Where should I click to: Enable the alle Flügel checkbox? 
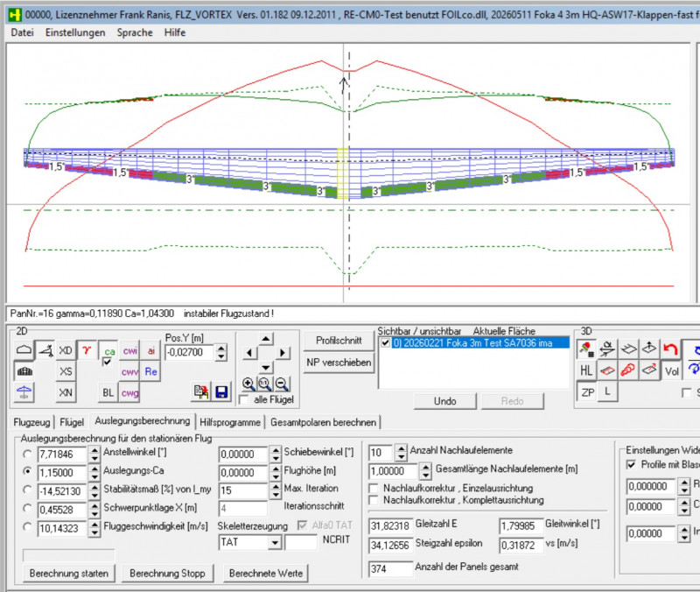click(244, 399)
